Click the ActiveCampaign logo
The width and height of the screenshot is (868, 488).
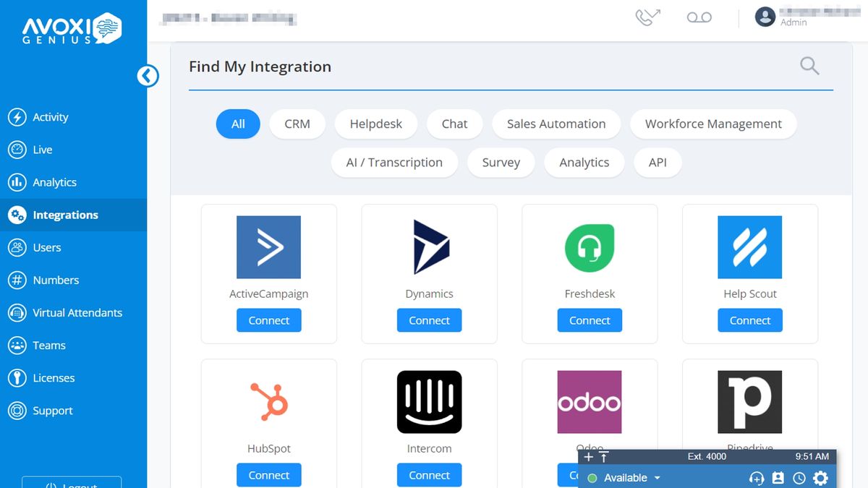pos(268,247)
